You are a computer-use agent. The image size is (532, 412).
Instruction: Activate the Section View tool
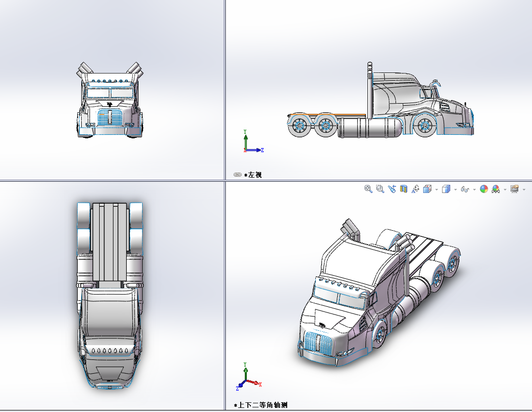pos(403,189)
